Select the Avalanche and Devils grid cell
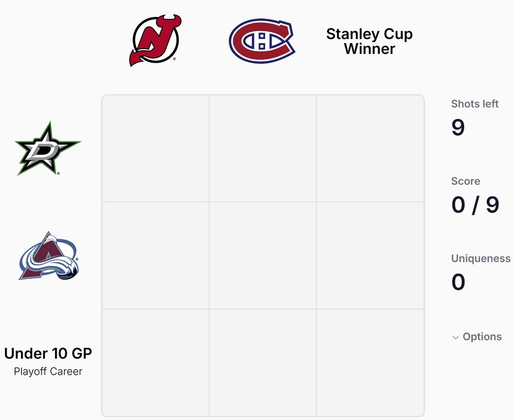Image resolution: width=514 pixels, height=420 pixels. click(x=156, y=256)
